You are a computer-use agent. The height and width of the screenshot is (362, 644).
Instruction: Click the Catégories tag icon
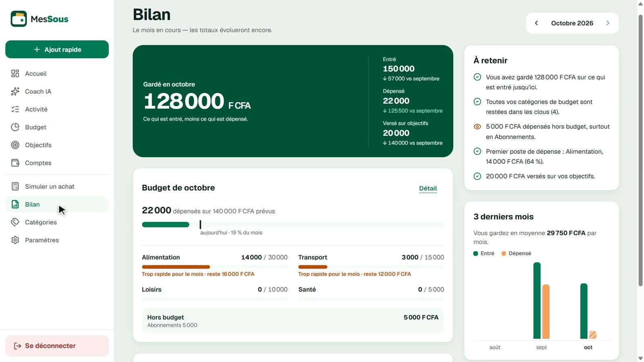tap(15, 222)
